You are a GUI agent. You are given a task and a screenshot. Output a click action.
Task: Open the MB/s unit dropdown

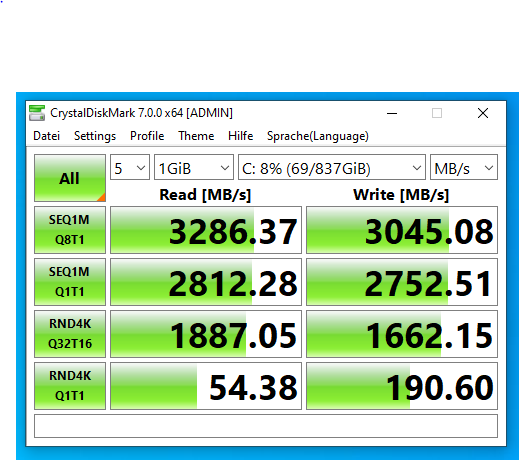[464, 167]
